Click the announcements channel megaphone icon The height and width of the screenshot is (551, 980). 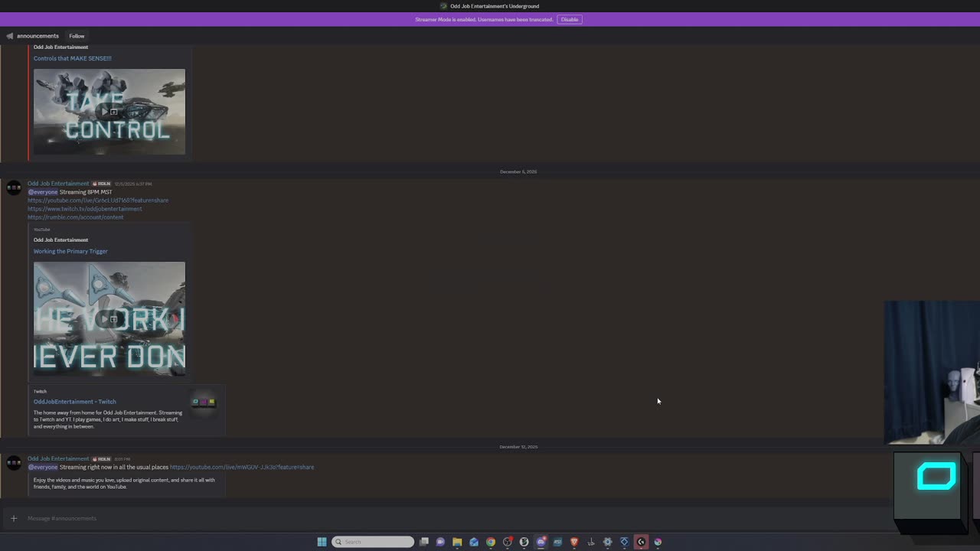click(x=10, y=36)
